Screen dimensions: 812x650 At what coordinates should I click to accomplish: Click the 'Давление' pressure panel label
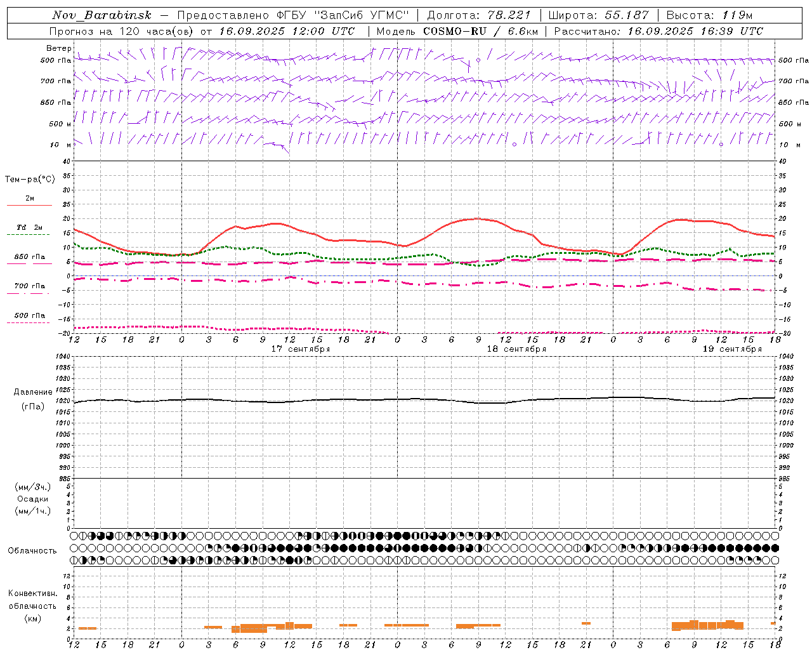click(33, 392)
